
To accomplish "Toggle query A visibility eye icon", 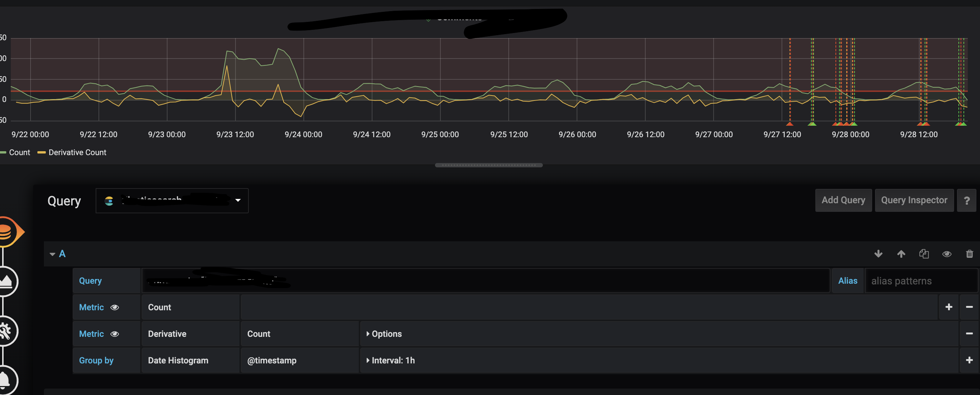I will click(947, 254).
